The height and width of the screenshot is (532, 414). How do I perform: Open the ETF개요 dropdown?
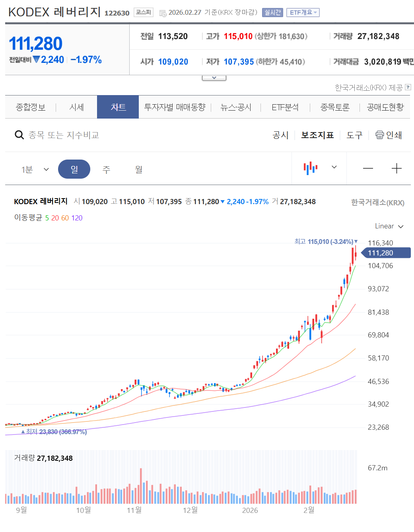click(x=303, y=13)
